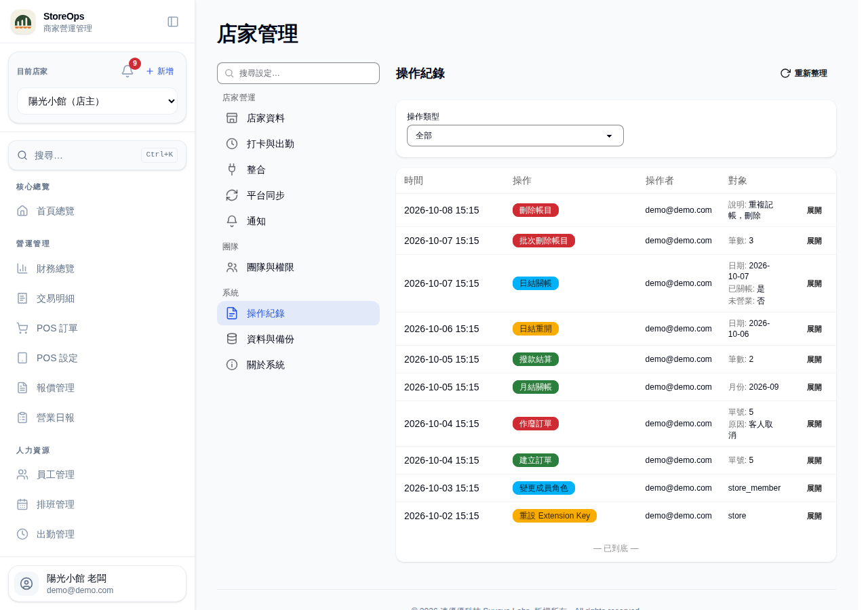The width and height of the screenshot is (868, 610).
Task: Open POS 設定 sidebar item
Action: 97,358
